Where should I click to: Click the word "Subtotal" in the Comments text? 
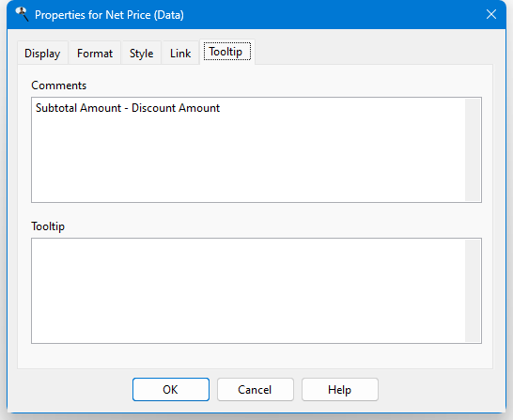point(55,108)
